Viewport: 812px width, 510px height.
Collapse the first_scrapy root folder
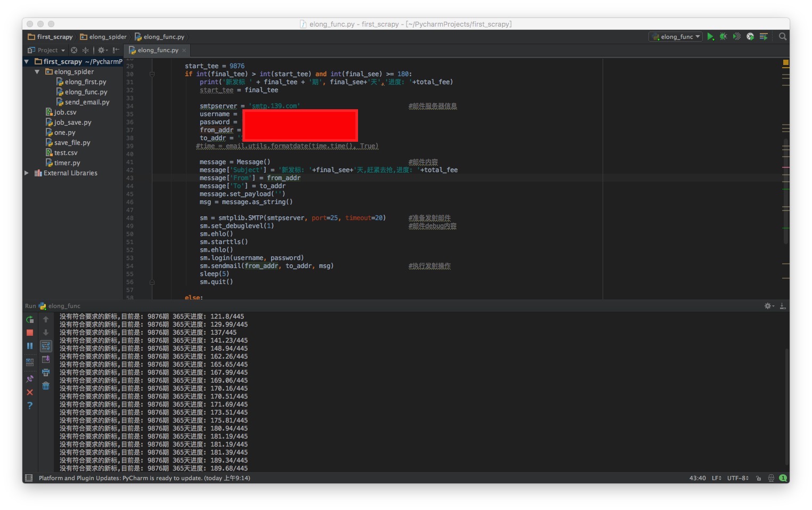[x=27, y=62]
